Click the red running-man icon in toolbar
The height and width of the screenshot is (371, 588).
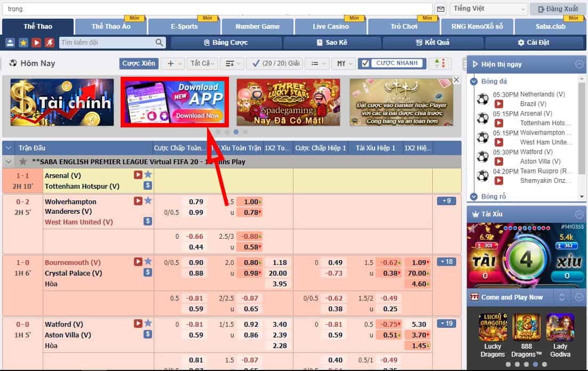pyautogui.click(x=50, y=43)
